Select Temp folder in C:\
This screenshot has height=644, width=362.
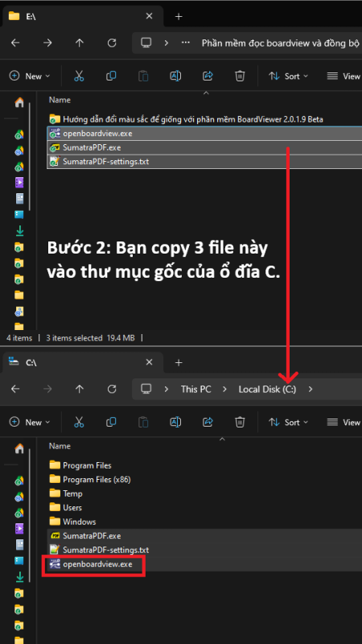point(66,493)
